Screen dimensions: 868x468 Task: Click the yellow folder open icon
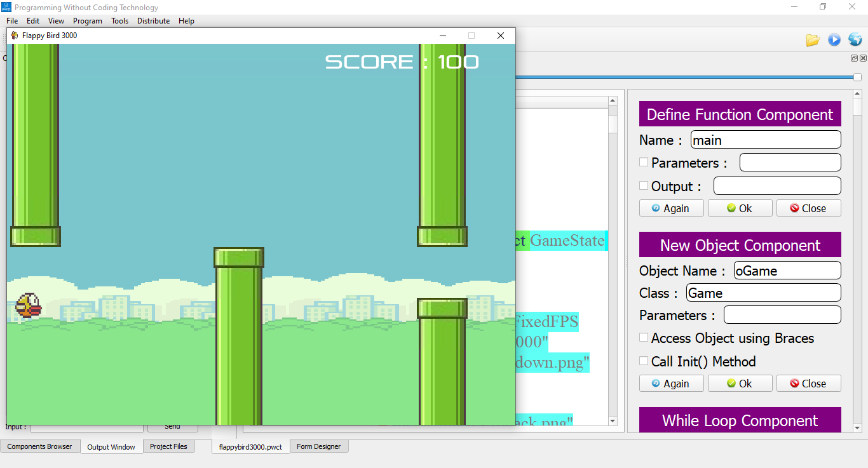pos(813,40)
